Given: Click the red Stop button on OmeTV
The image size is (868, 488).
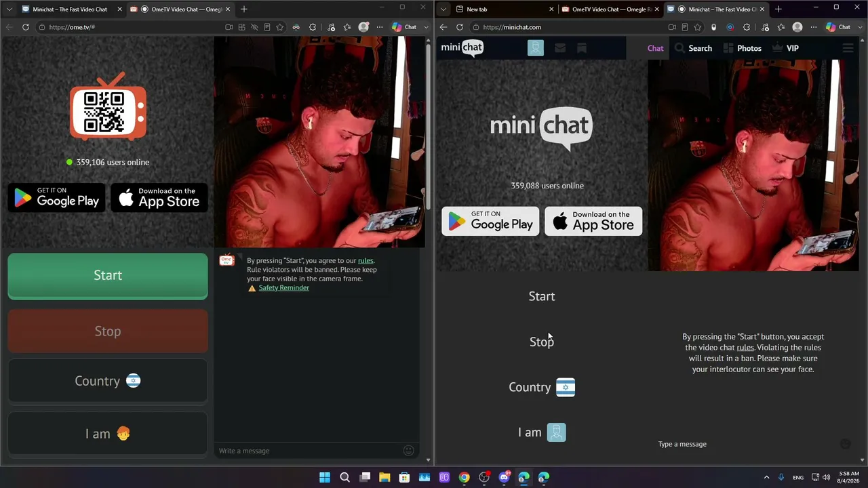Looking at the screenshot, I should click(x=108, y=331).
